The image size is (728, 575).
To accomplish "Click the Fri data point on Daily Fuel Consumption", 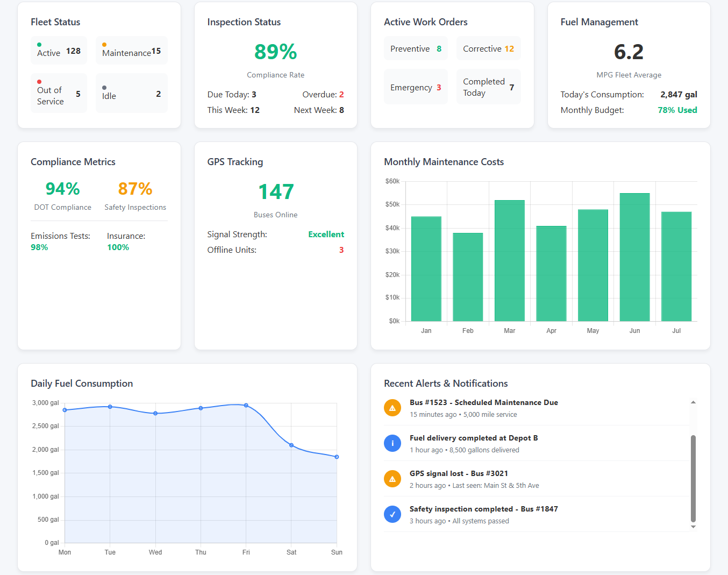I will (246, 405).
